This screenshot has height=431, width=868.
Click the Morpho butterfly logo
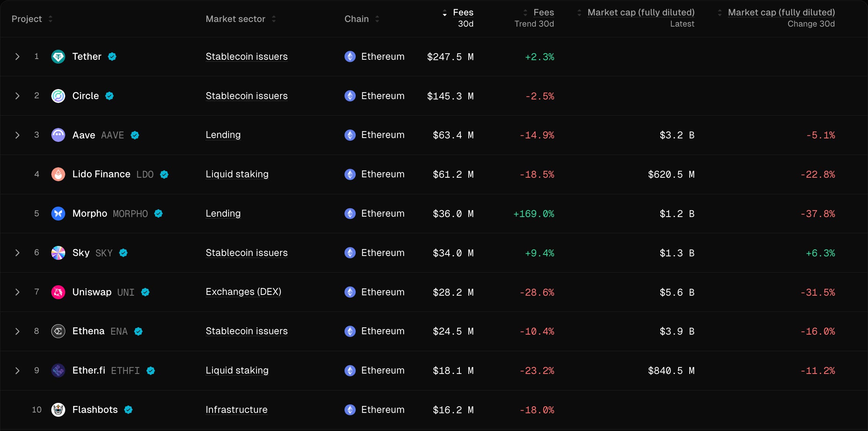[58, 213]
